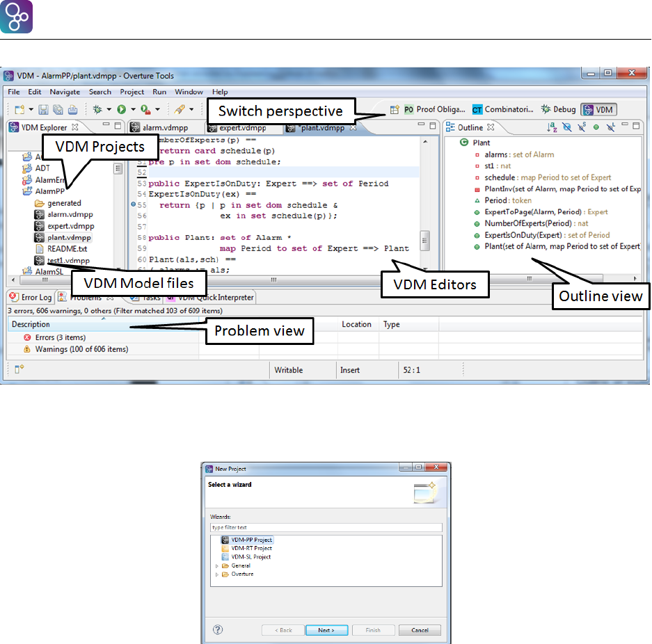
Task: Toggle hide fields in Outline
Action: [x=566, y=127]
